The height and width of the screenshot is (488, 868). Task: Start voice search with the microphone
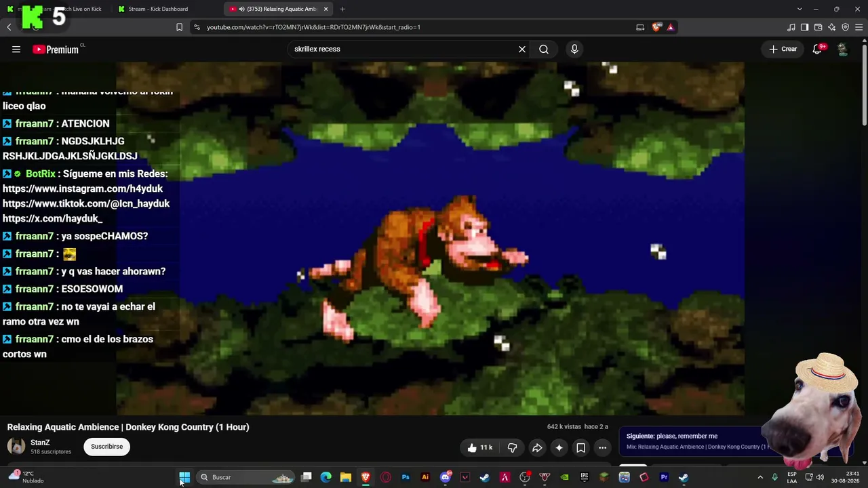[574, 49]
